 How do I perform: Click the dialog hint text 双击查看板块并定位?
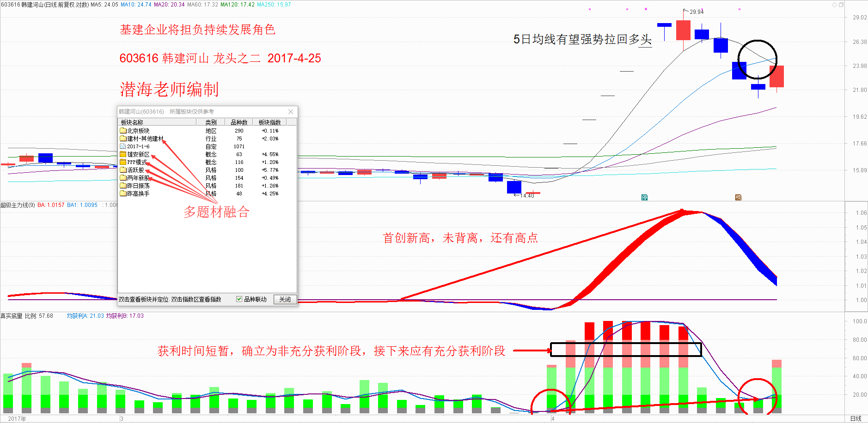(x=144, y=299)
